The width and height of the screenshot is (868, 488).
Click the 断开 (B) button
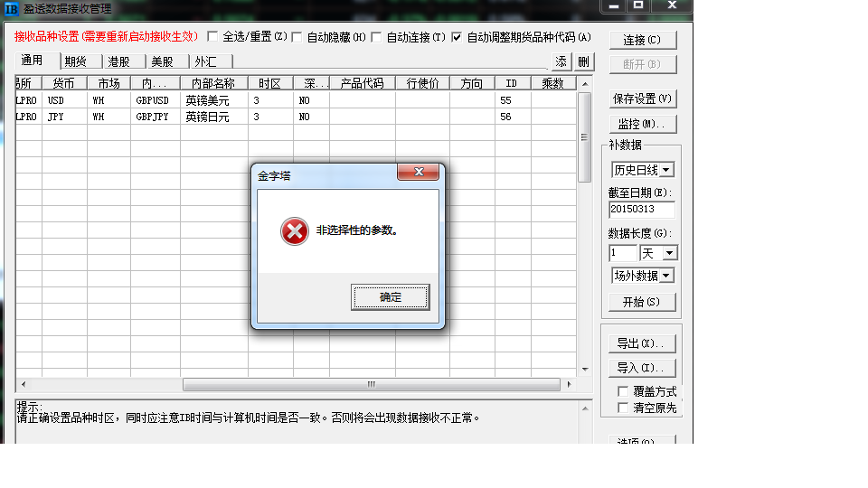642,64
